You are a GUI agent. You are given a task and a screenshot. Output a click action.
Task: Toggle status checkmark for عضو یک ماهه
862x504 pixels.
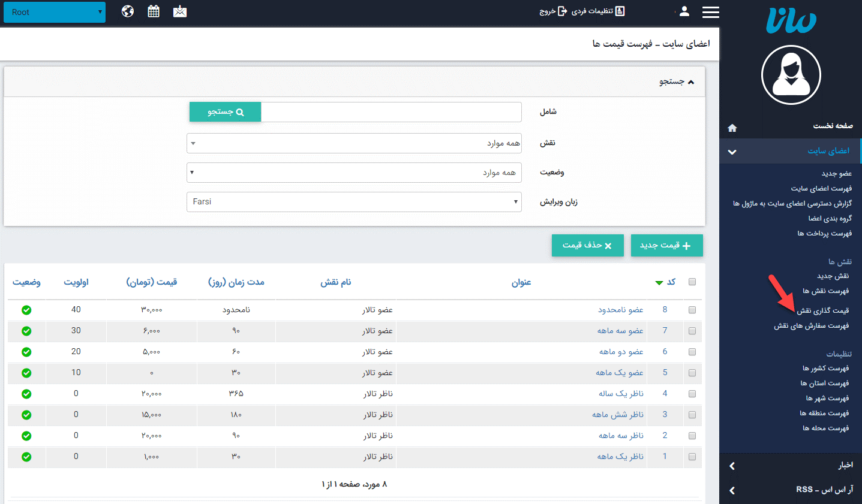26,373
